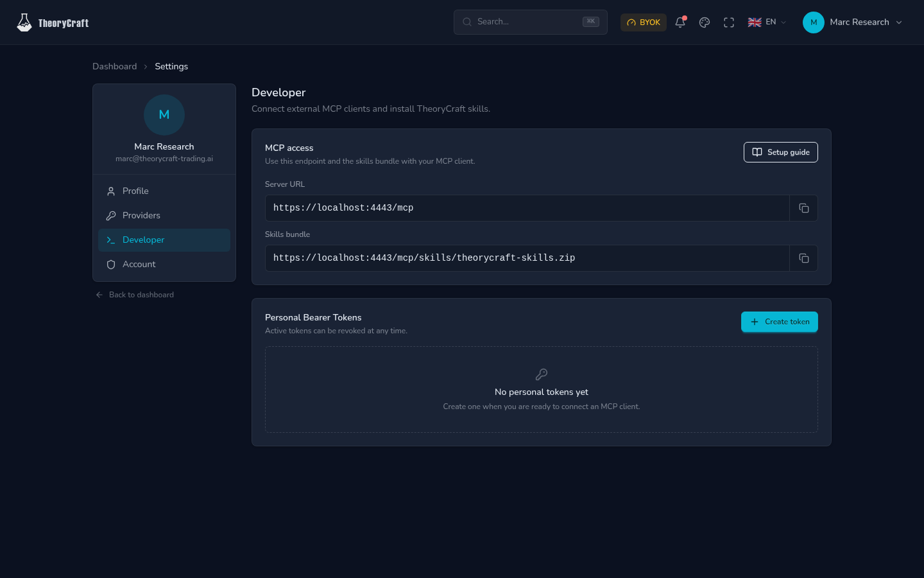Click the Settings breadcrumb

(171, 67)
